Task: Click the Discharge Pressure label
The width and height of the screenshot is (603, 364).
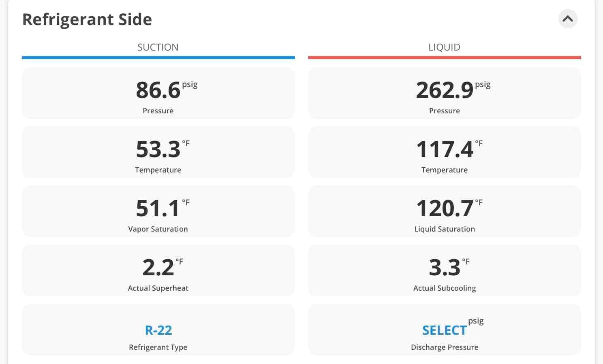Action: 445,347
